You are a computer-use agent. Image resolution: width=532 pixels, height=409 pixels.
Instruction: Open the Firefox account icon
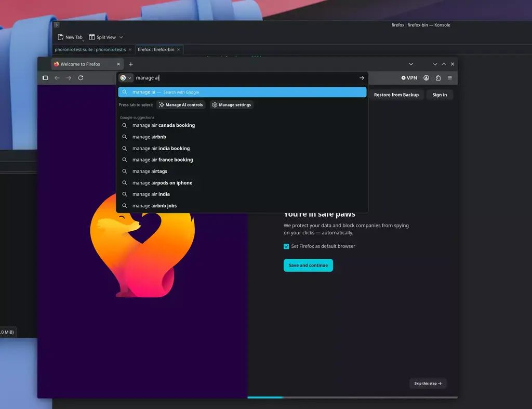[x=426, y=78]
